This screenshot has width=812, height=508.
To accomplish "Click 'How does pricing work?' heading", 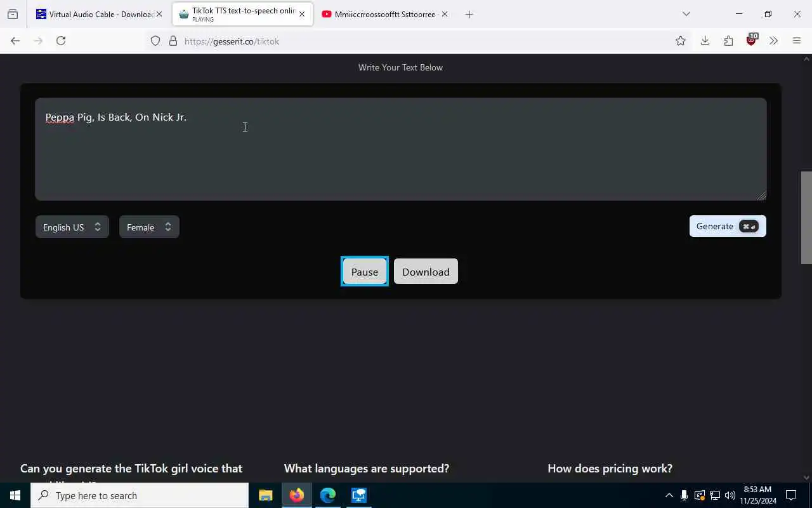I will (610, 469).
